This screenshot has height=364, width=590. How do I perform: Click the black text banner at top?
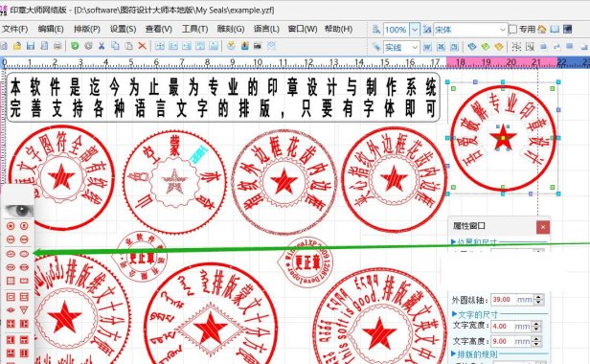click(x=223, y=97)
